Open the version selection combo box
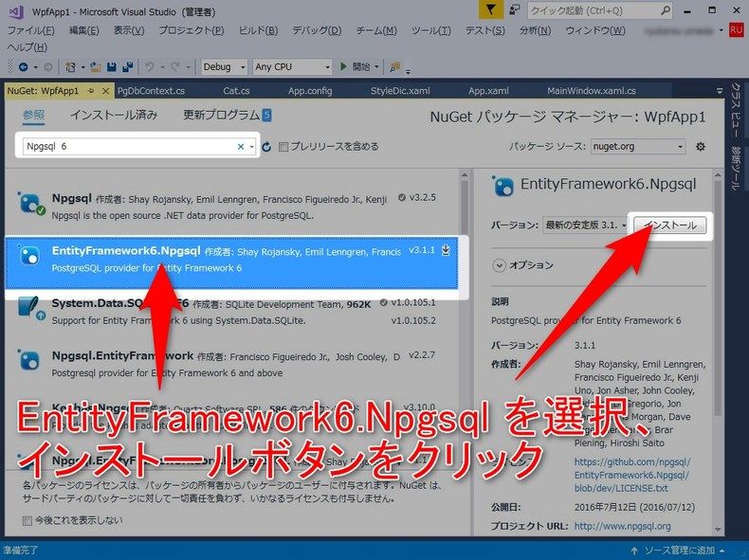 coord(586,225)
